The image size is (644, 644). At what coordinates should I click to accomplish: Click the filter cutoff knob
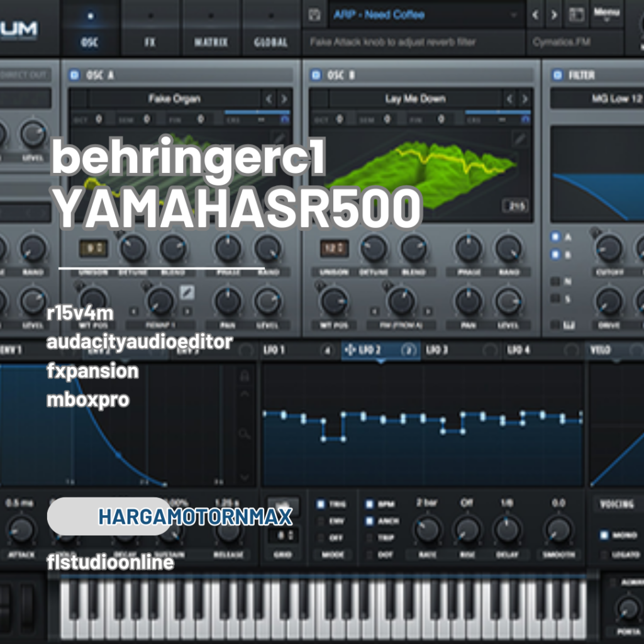tap(609, 248)
